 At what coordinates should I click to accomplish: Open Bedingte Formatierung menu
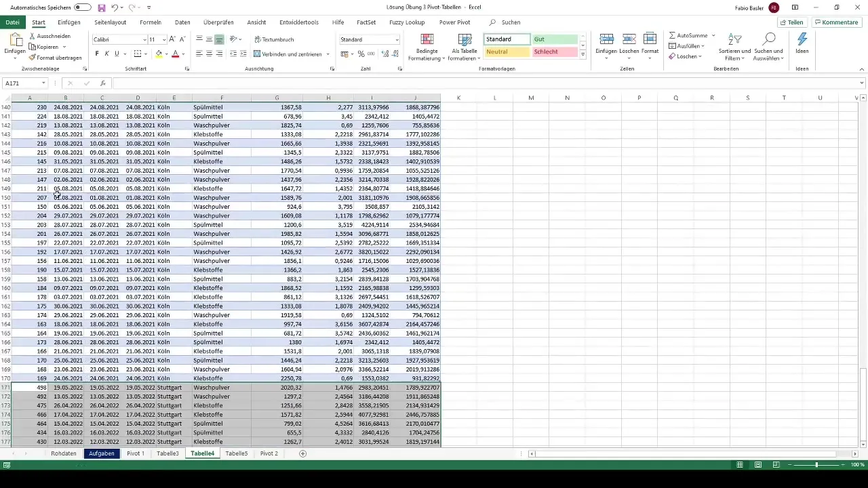pos(427,46)
